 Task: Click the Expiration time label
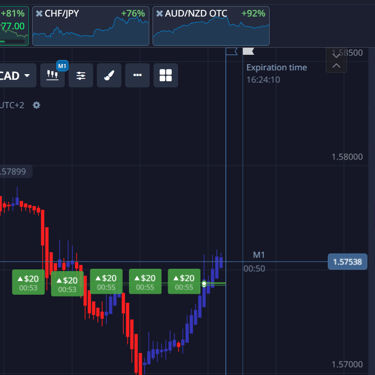pos(277,68)
